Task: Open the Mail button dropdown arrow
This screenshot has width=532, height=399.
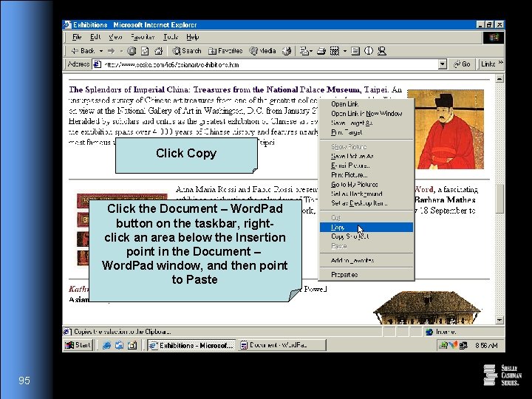Action: 311,51
